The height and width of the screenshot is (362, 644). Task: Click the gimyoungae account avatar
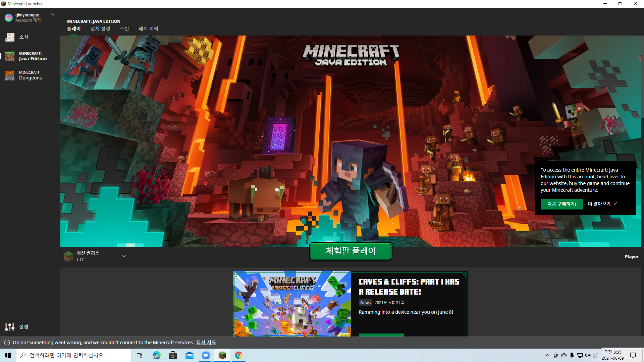[9, 17]
